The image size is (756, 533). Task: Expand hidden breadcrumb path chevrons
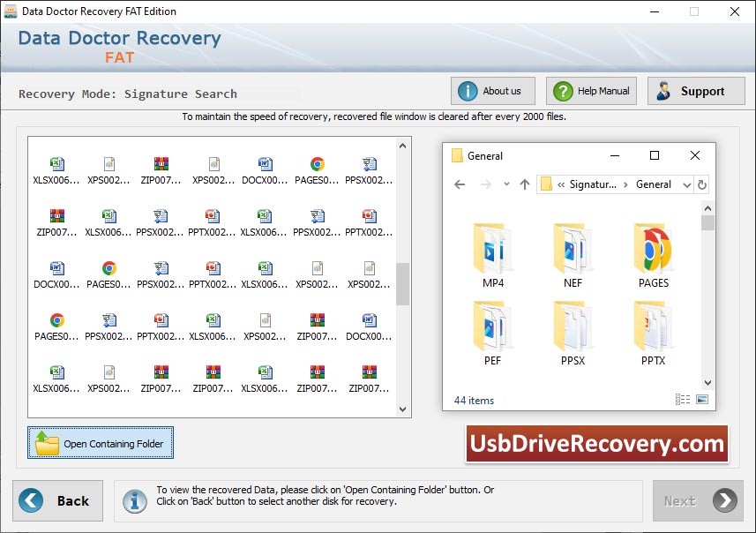coord(561,184)
